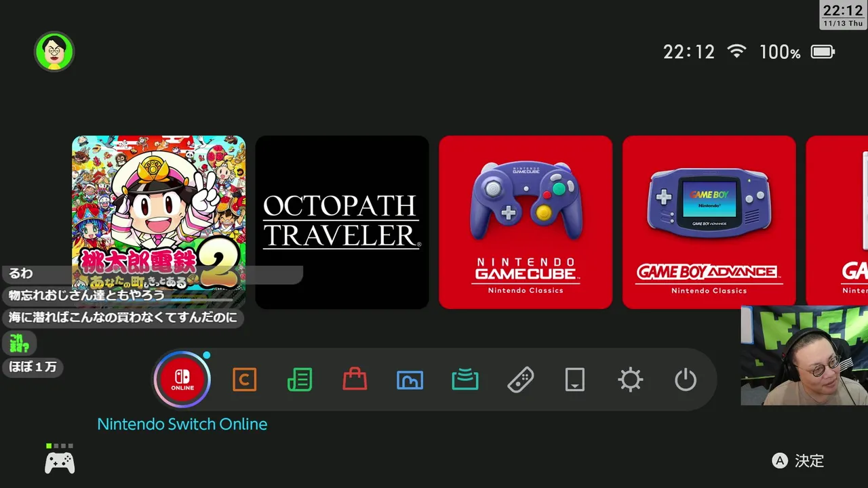Open the user profile Mii avatar

click(x=54, y=52)
